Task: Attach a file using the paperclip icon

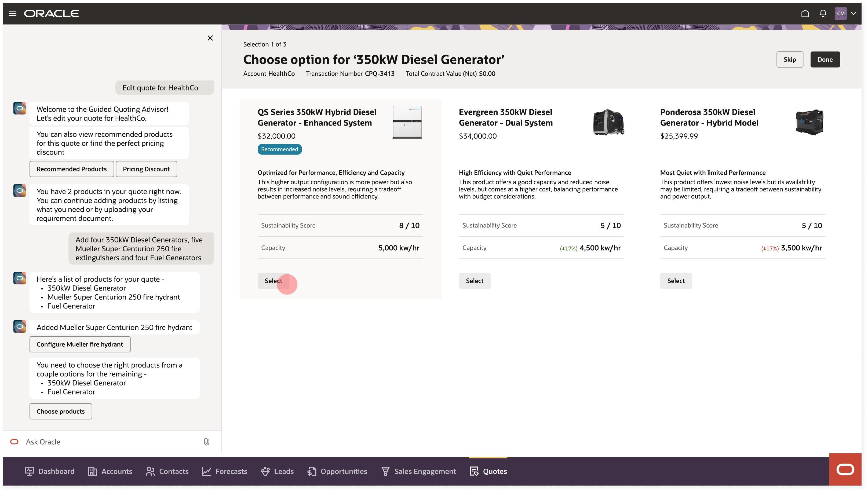Action: [206, 441]
